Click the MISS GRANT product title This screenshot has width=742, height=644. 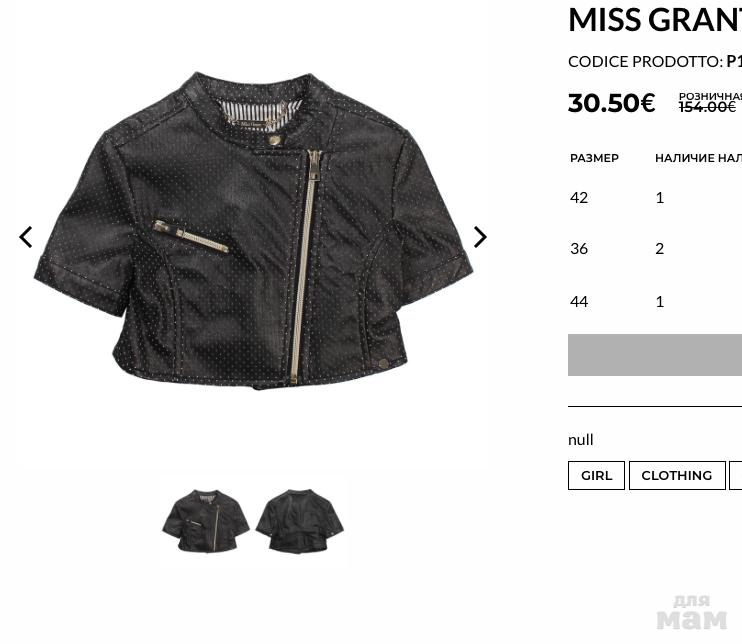(655, 20)
